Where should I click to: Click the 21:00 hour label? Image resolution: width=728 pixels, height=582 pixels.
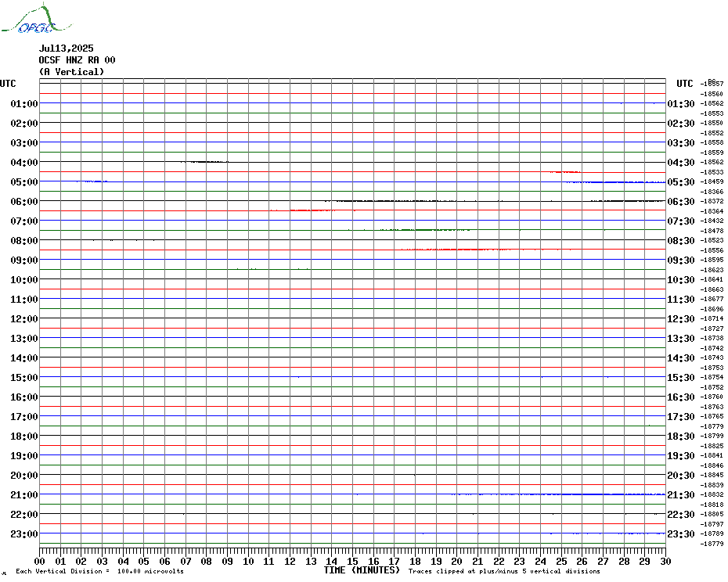[x=24, y=495]
